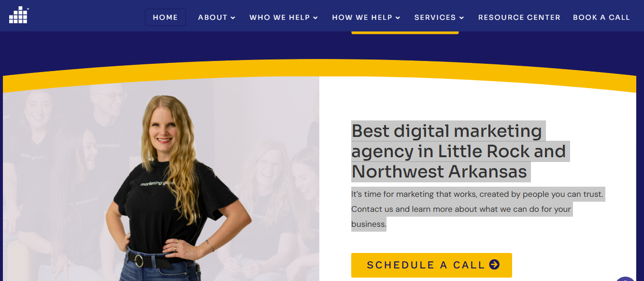Expand the chevron beside WHO WE HELP

coord(315,18)
